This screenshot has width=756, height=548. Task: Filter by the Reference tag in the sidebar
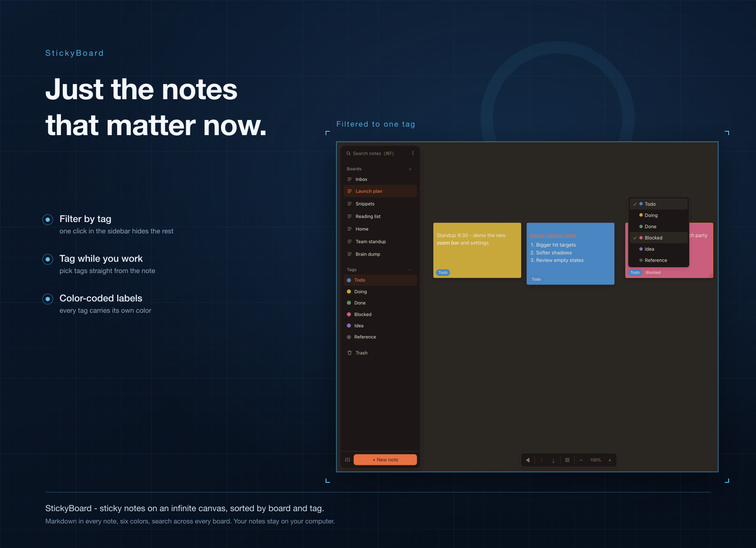click(380, 337)
